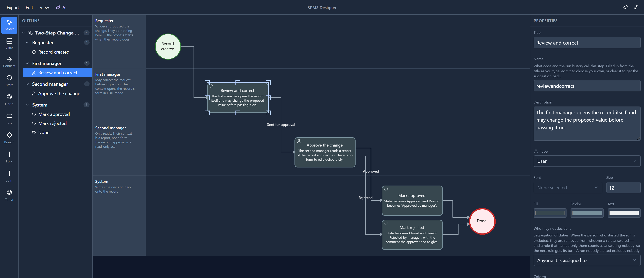Collapse the First manager outline group
The width and height of the screenshot is (644, 278).
click(x=27, y=63)
